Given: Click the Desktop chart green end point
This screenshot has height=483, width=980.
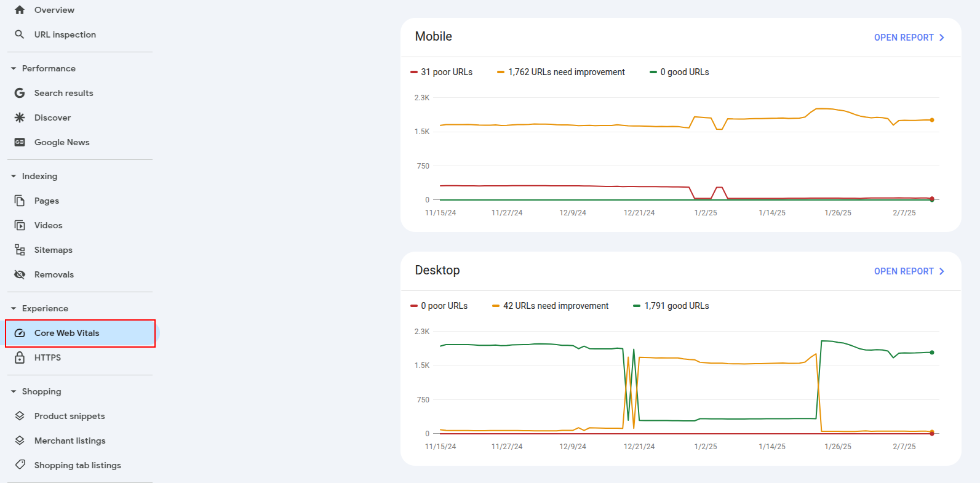Looking at the screenshot, I should tap(932, 353).
